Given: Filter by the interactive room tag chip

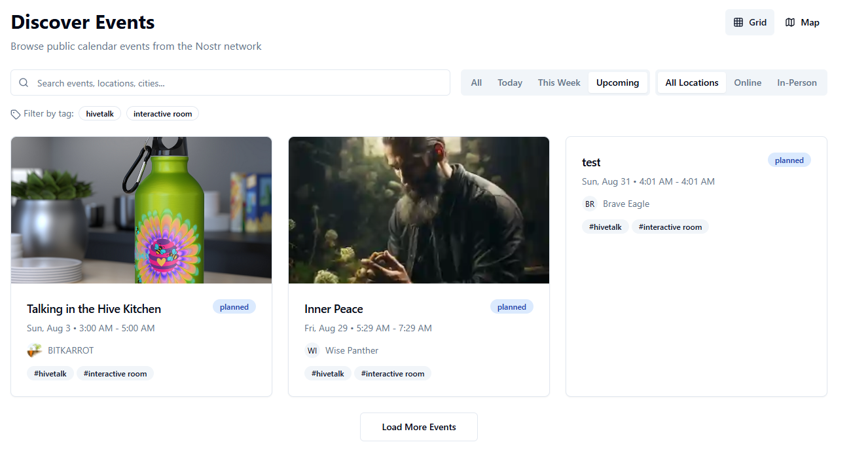Looking at the screenshot, I should click(x=162, y=114).
